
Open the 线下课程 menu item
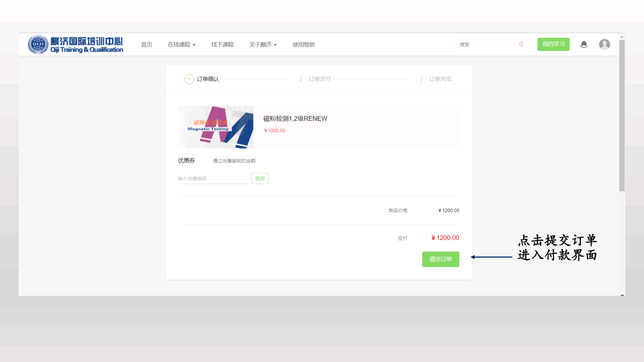pos(222,45)
